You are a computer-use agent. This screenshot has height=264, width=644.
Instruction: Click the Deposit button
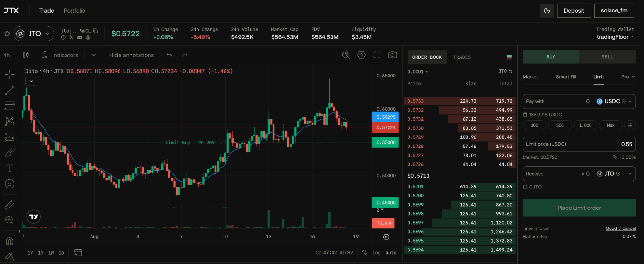pos(574,11)
